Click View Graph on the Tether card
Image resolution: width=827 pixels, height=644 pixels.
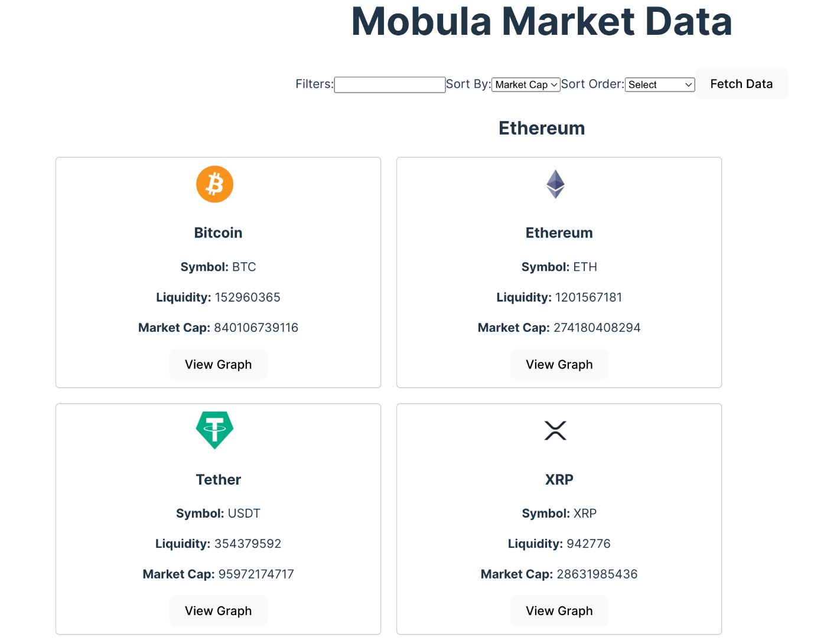tap(218, 611)
